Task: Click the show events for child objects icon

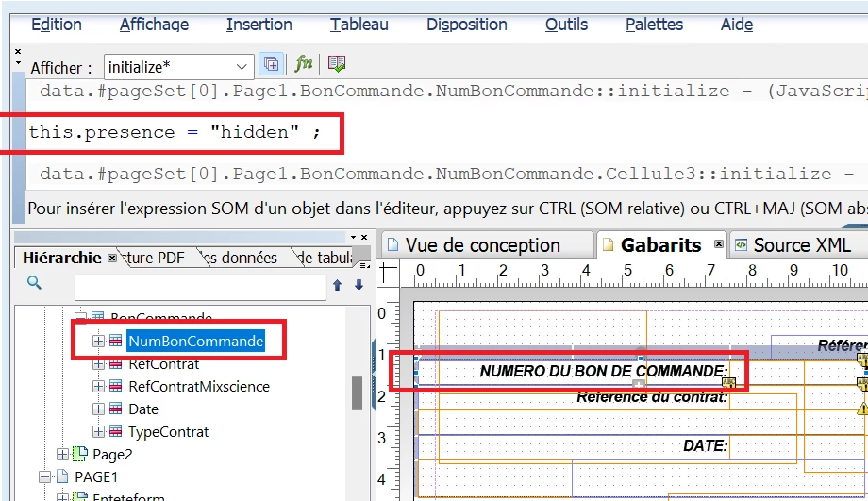Action: click(272, 64)
